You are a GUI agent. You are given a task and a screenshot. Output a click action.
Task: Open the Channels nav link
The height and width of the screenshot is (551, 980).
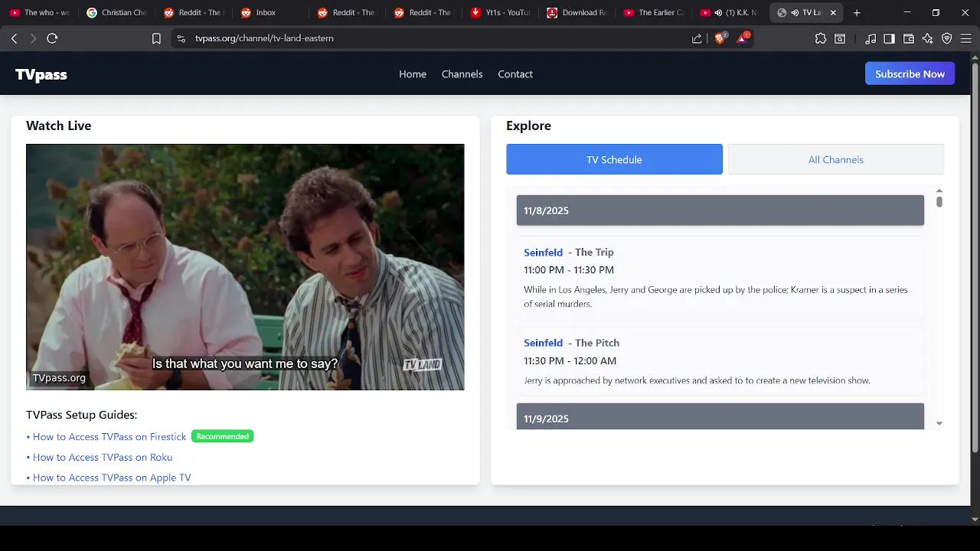tap(462, 74)
